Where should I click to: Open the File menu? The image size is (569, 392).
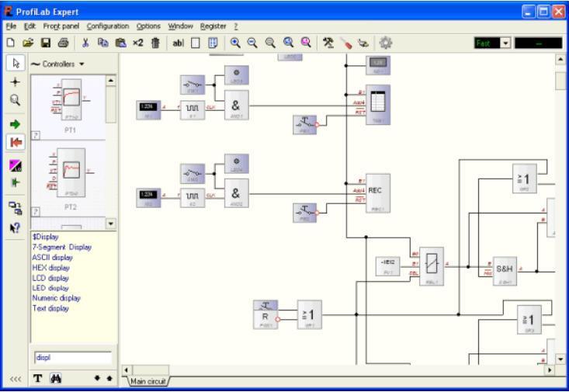pyautogui.click(x=11, y=26)
